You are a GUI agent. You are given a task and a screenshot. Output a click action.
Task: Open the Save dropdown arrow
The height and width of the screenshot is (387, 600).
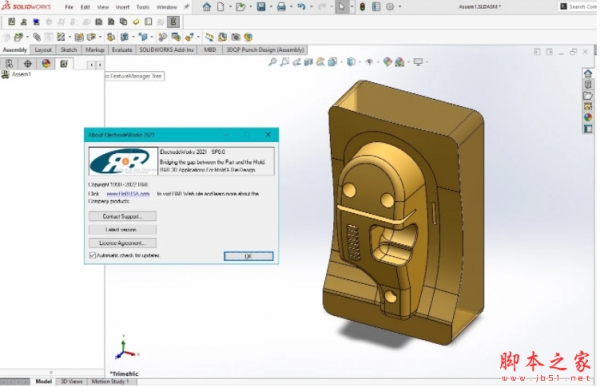point(271,7)
